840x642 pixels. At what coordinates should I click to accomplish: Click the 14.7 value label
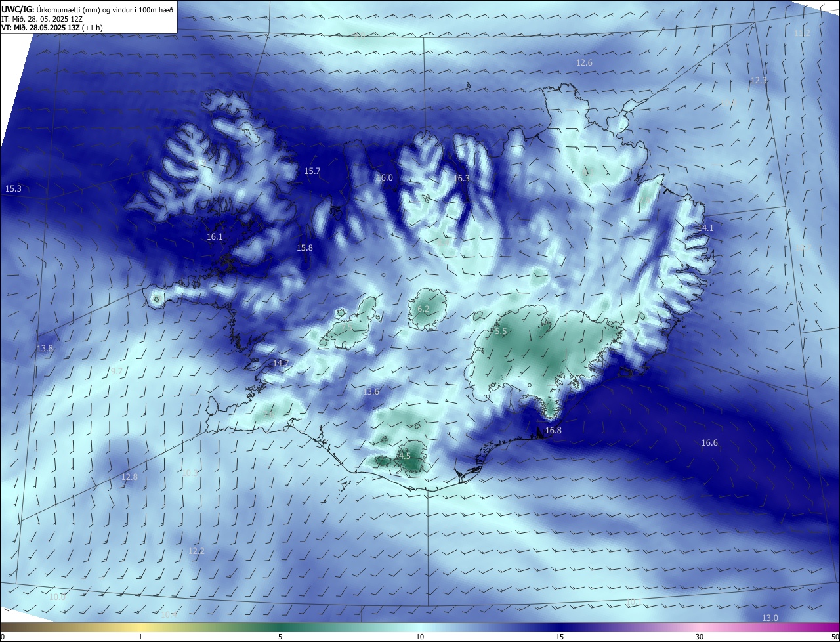[280, 364]
